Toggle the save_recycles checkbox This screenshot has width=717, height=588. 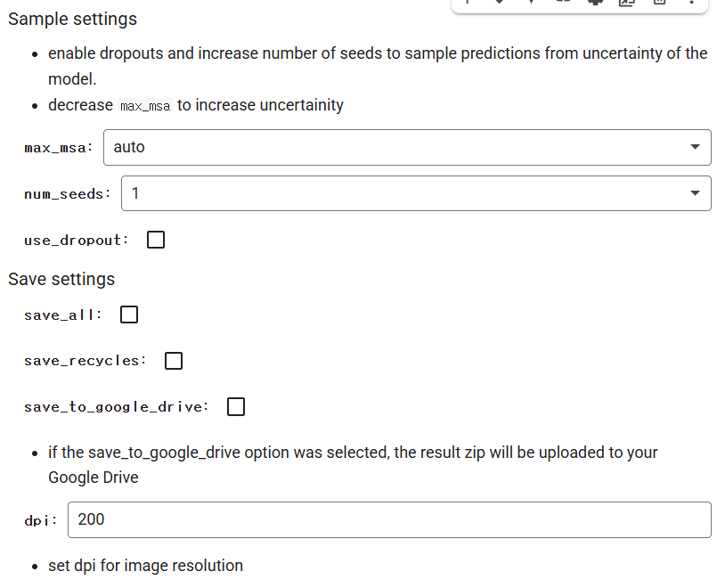click(174, 361)
